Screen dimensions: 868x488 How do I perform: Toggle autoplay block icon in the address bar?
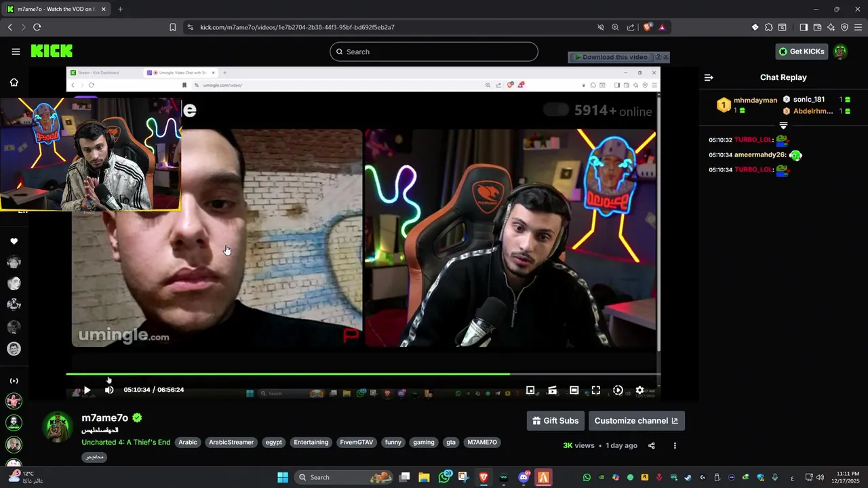tap(601, 27)
